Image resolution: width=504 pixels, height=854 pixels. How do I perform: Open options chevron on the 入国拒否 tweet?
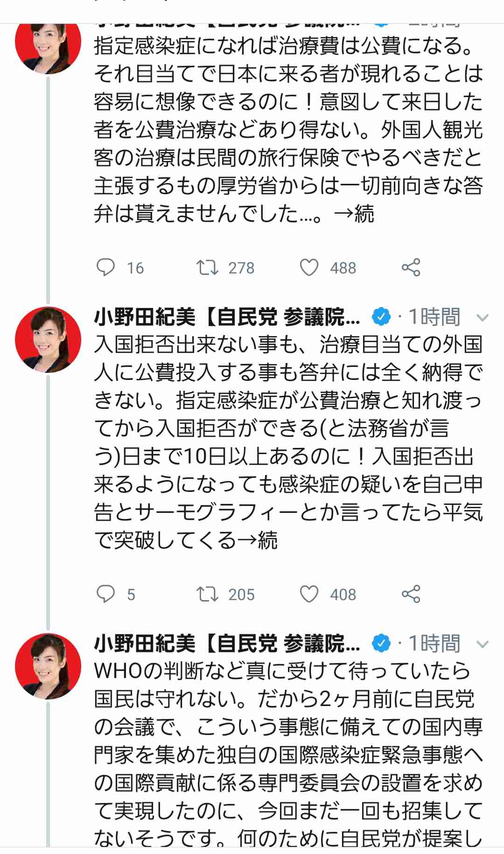tap(482, 318)
